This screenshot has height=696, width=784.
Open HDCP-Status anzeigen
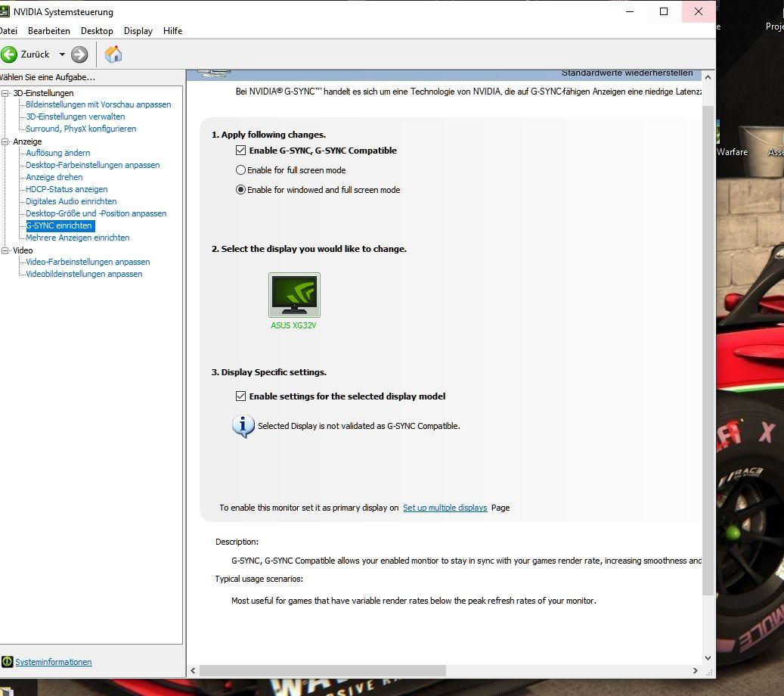67,189
